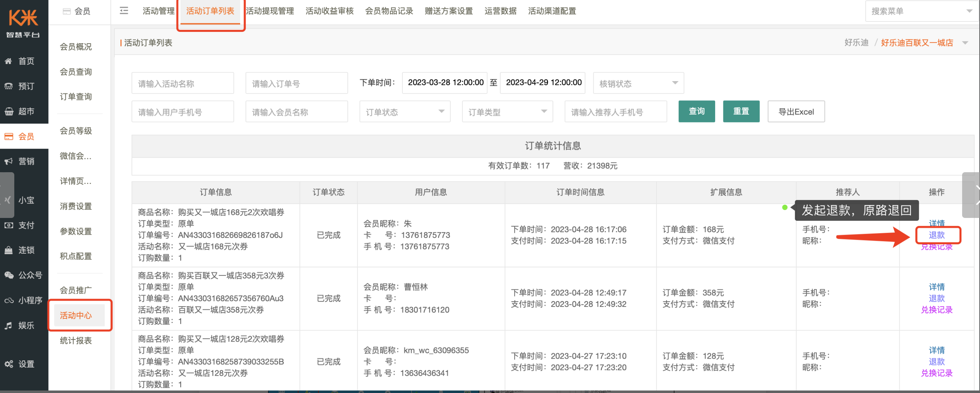The image size is (980, 393).
Task: Switch to 活动渠道配置 tab
Action: click(x=552, y=11)
